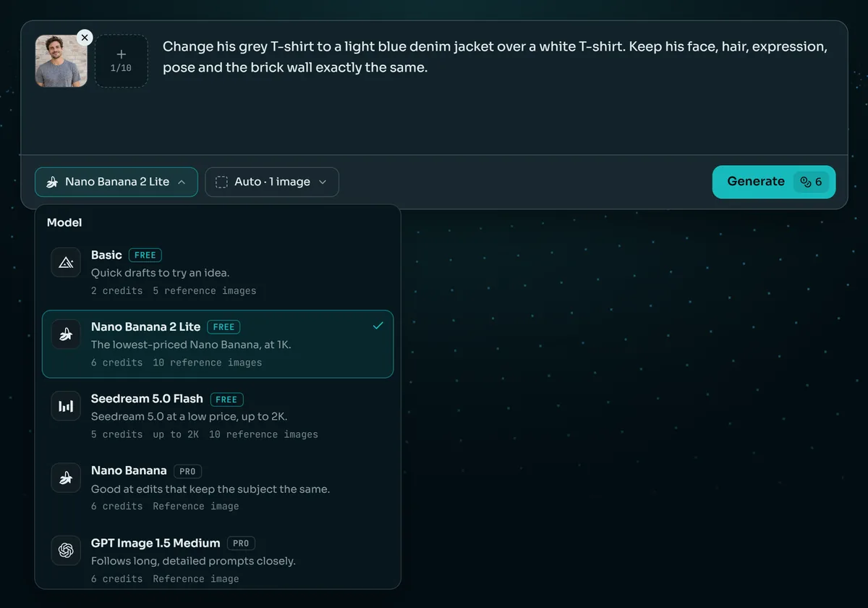
Task: Focus the prompt text about the denim jacket
Action: pyautogui.click(x=495, y=57)
